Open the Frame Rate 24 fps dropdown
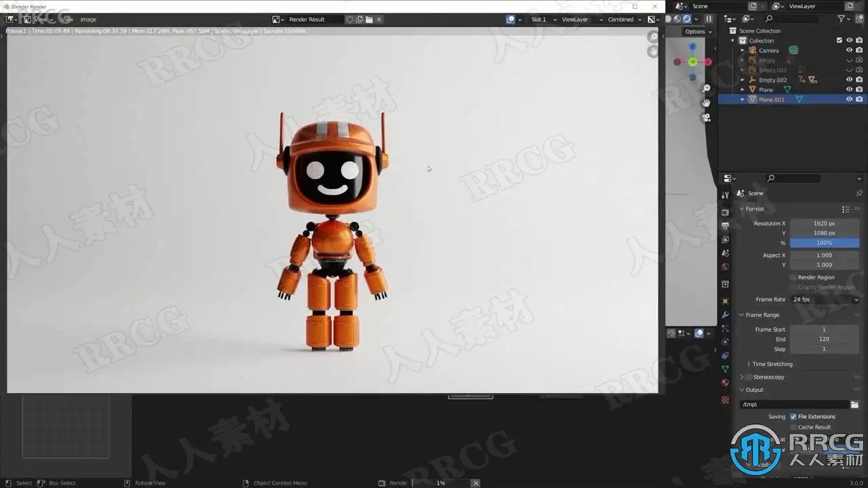The width and height of the screenshot is (868, 488). (x=825, y=300)
